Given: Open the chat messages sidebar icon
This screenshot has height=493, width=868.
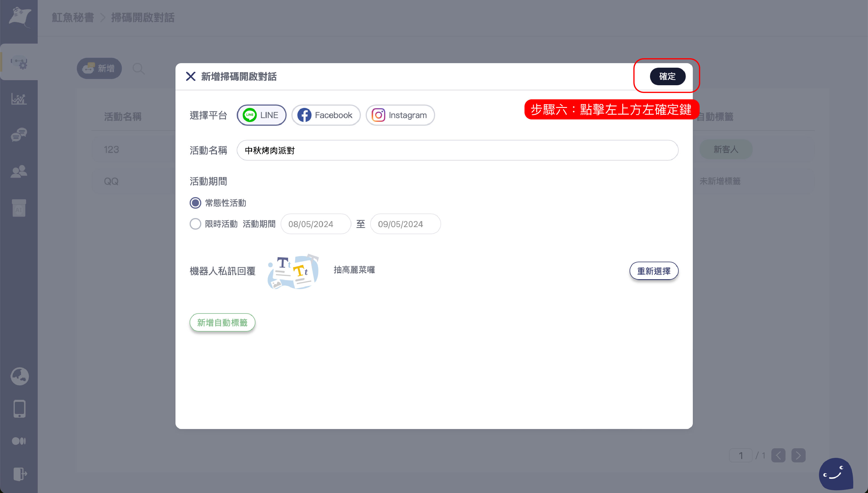Looking at the screenshot, I should pos(19,135).
